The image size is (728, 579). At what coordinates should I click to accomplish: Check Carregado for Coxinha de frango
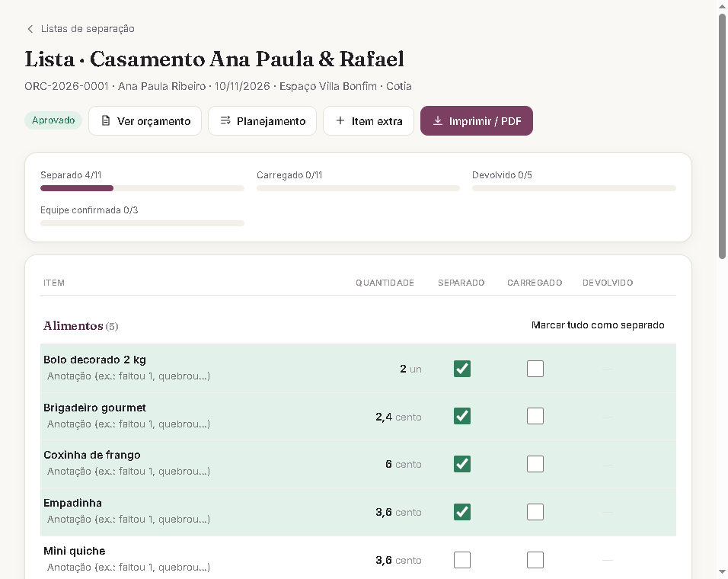coord(535,464)
